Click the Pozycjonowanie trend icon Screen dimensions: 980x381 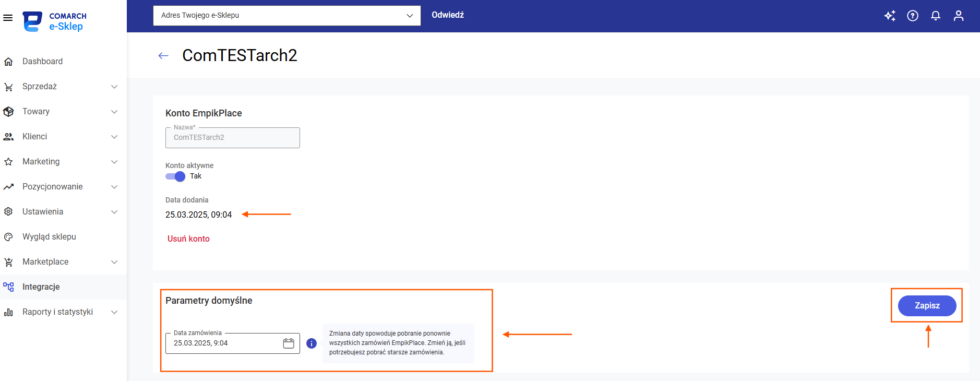coord(8,187)
